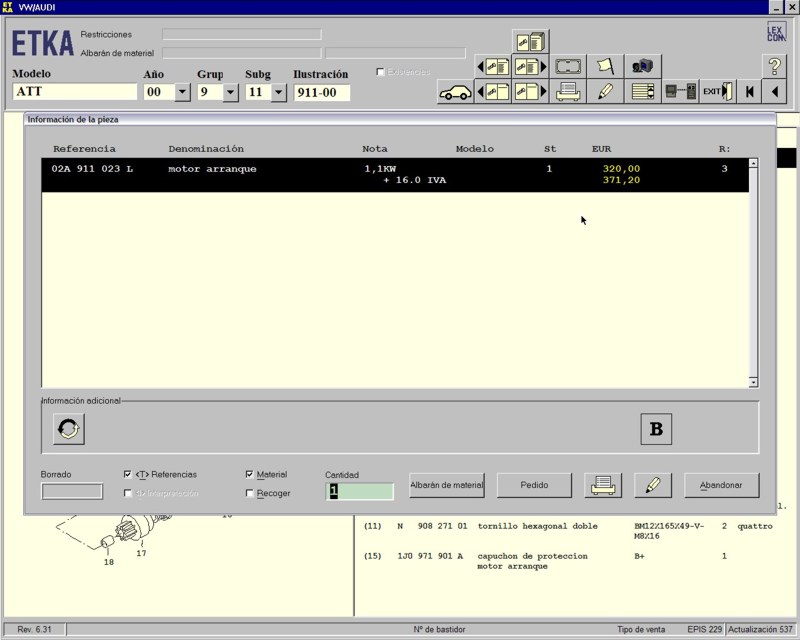Viewport: 800px width, 640px height.
Task: Enable the Recoger checkbox
Action: pyautogui.click(x=249, y=493)
